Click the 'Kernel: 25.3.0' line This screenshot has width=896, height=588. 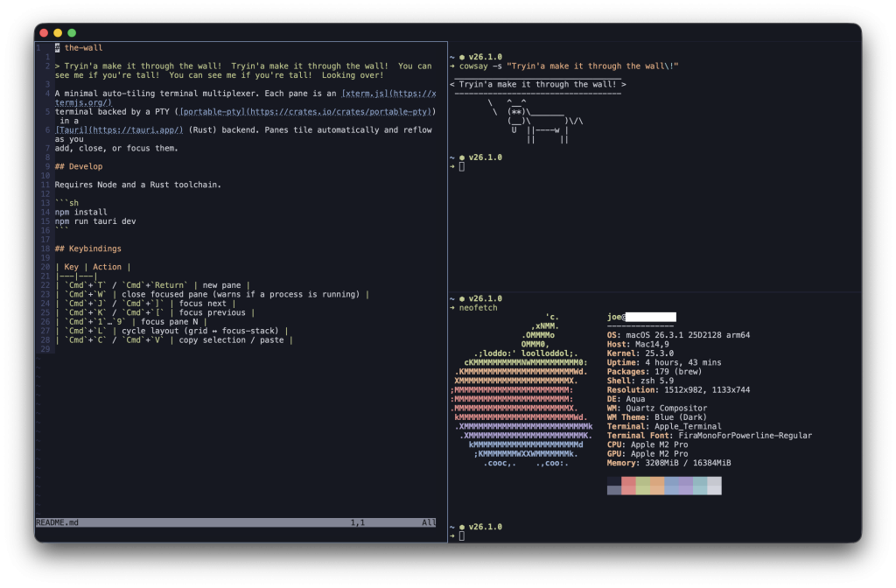tap(640, 353)
